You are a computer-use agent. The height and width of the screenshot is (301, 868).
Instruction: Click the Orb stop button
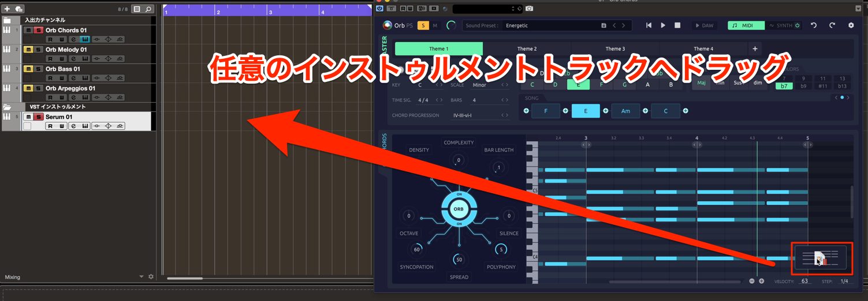(x=677, y=25)
